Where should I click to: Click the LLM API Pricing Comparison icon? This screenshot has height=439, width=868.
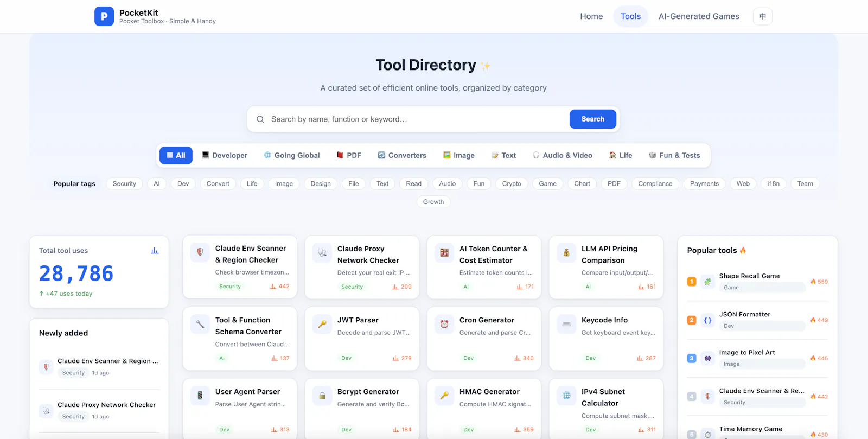566,253
